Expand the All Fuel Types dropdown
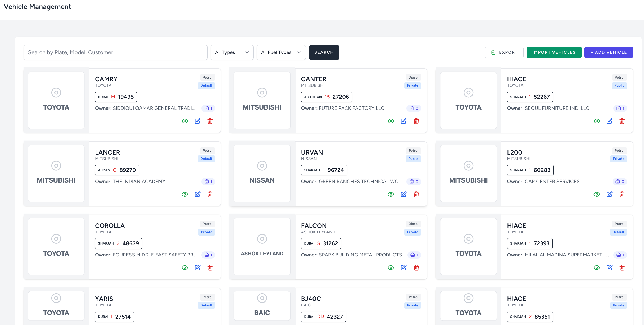The image size is (644, 325). tap(281, 52)
